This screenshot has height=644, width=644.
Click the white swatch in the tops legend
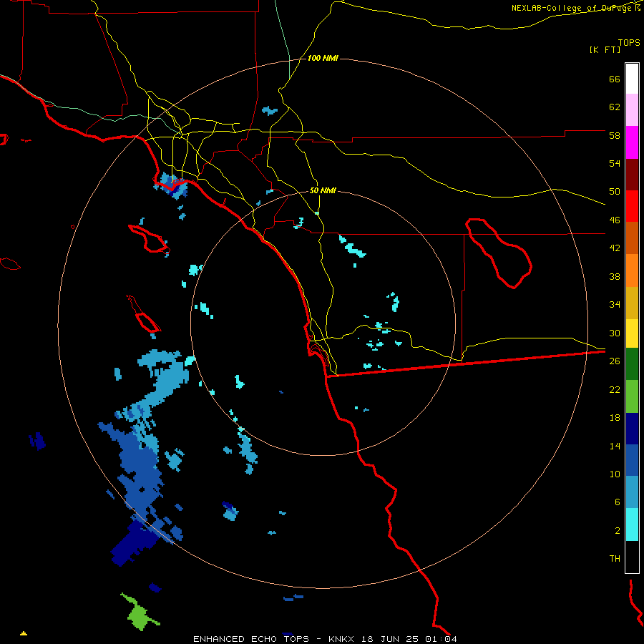click(x=632, y=79)
